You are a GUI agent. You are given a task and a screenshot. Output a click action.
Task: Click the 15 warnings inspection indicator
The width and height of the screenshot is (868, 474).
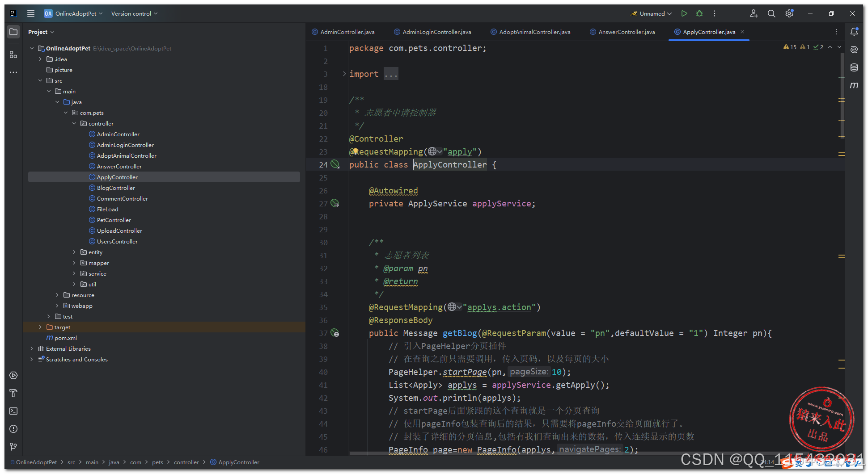coord(790,47)
